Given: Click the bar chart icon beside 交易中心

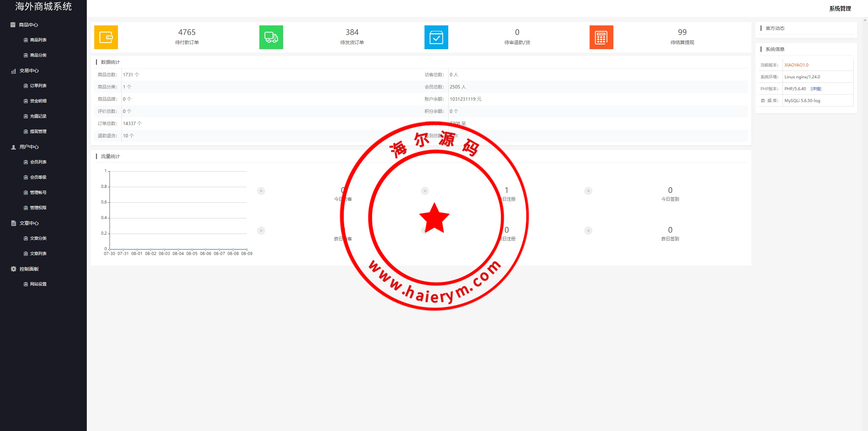Looking at the screenshot, I should tap(14, 71).
